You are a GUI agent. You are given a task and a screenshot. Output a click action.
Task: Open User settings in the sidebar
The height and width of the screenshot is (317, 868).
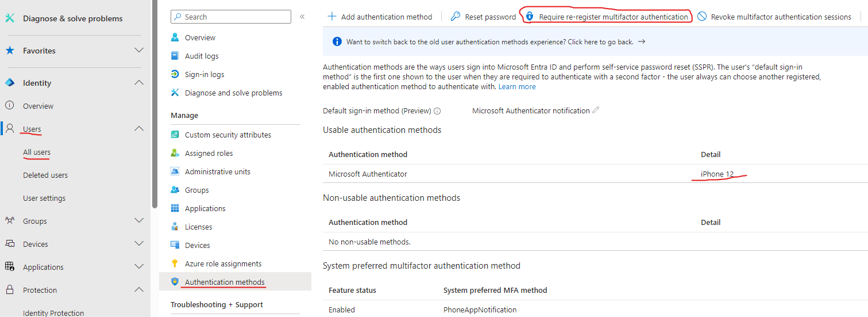pyautogui.click(x=44, y=198)
